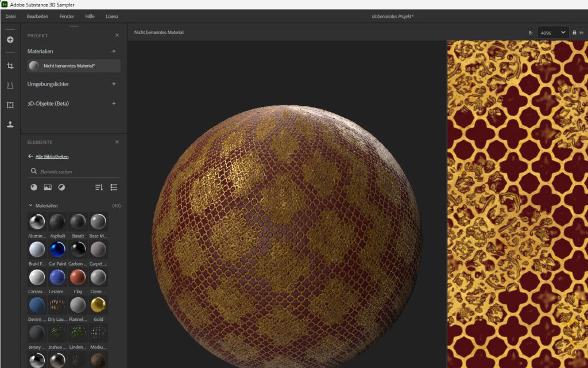Open the Bearbeiten menu
Screen dimensions: 588x368
click(x=37, y=16)
